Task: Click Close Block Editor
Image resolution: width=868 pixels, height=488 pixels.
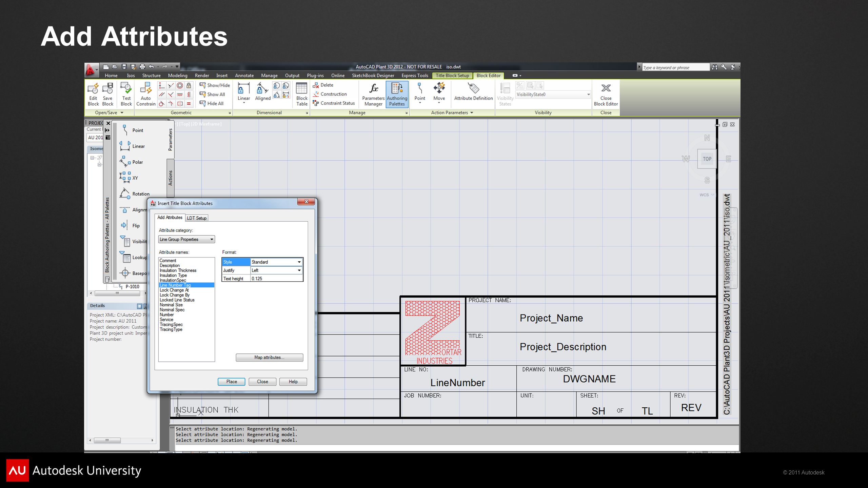Action: click(606, 95)
